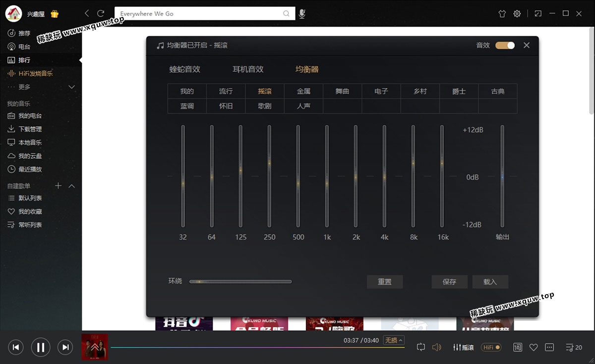
Task: Select 舞曲 equalizer preset
Action: pyautogui.click(x=342, y=91)
